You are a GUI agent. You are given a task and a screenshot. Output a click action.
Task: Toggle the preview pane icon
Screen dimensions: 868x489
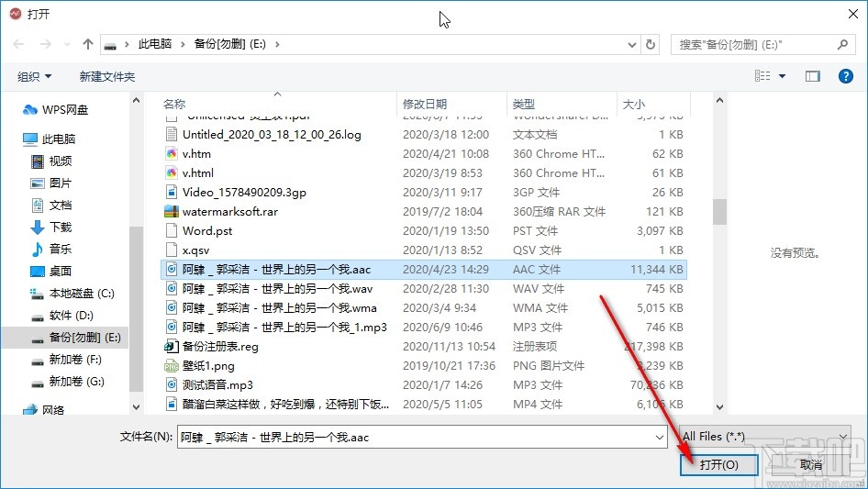tap(813, 76)
